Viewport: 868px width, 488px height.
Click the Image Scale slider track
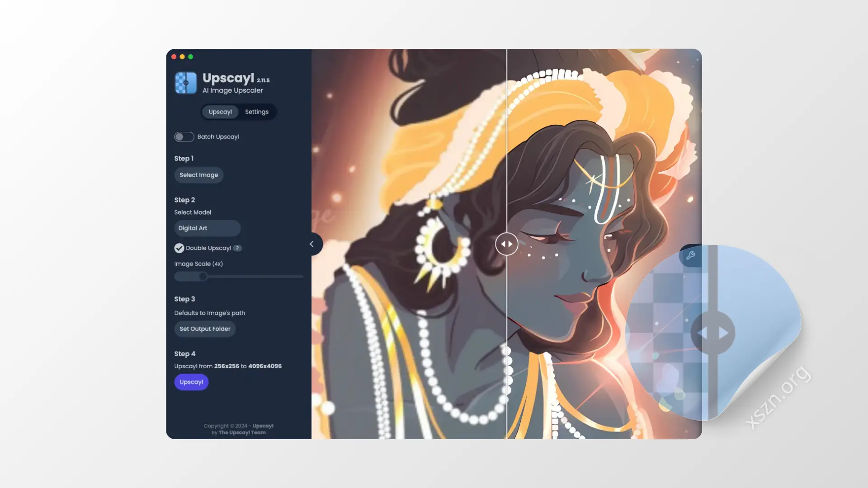tap(239, 277)
